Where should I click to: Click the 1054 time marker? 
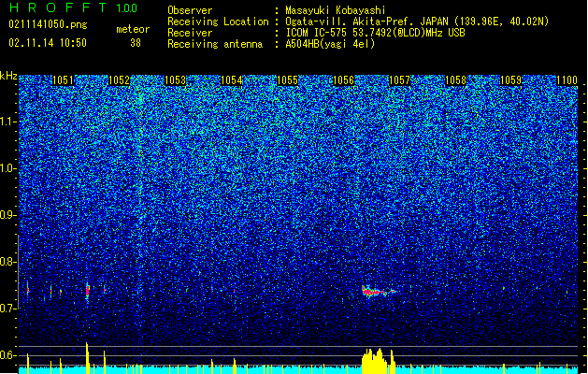[231, 80]
